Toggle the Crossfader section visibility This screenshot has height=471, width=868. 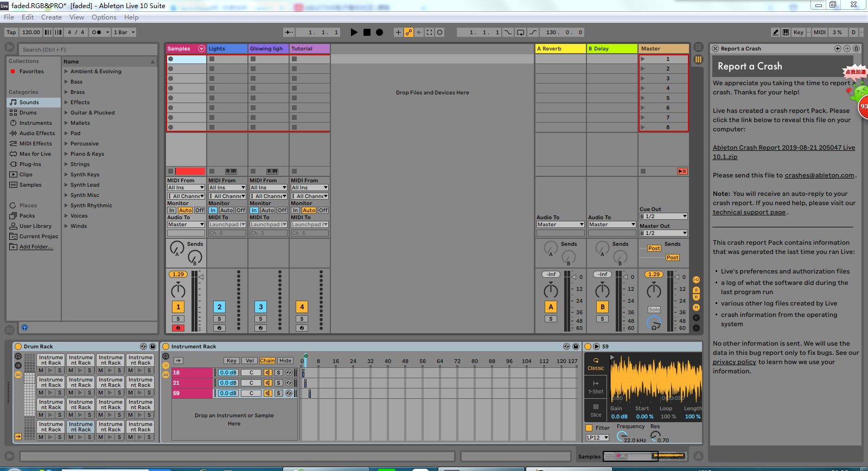(697, 328)
